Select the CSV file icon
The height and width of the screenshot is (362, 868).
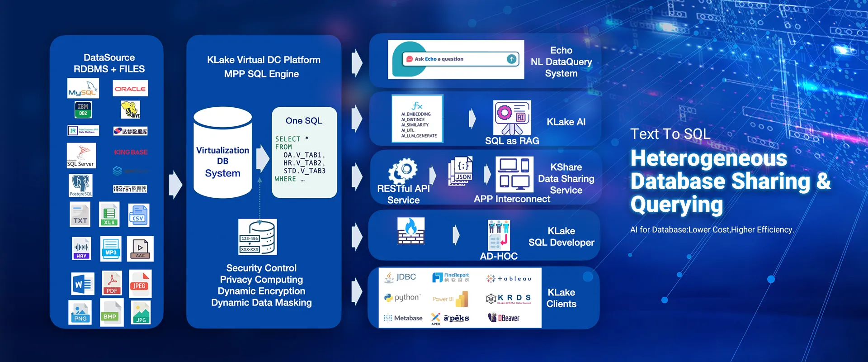[x=138, y=215]
